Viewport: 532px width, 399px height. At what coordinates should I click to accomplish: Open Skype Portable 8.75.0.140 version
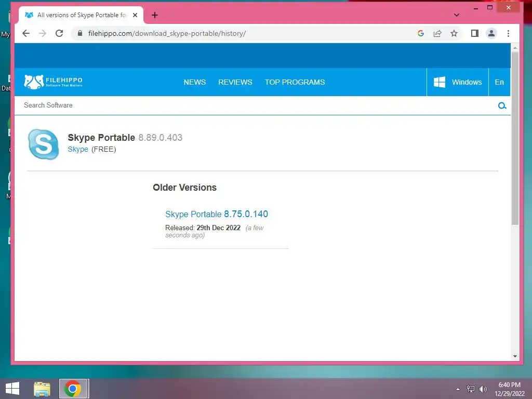pos(217,214)
